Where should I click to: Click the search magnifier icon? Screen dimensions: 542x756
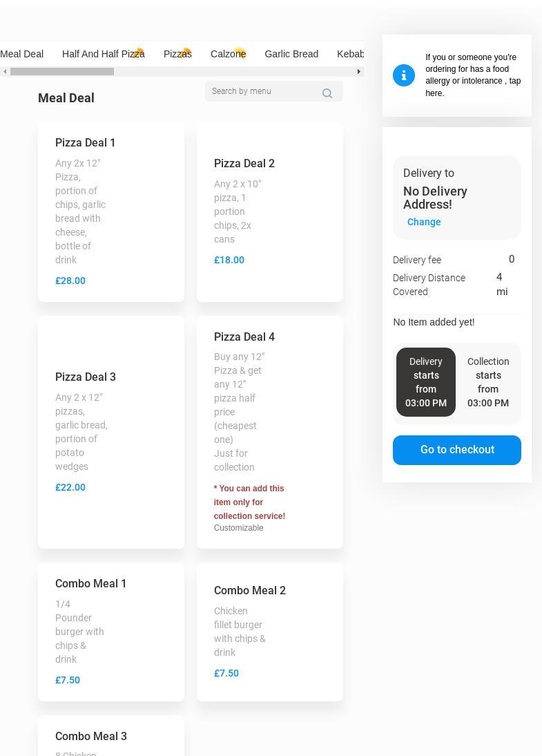click(x=327, y=93)
